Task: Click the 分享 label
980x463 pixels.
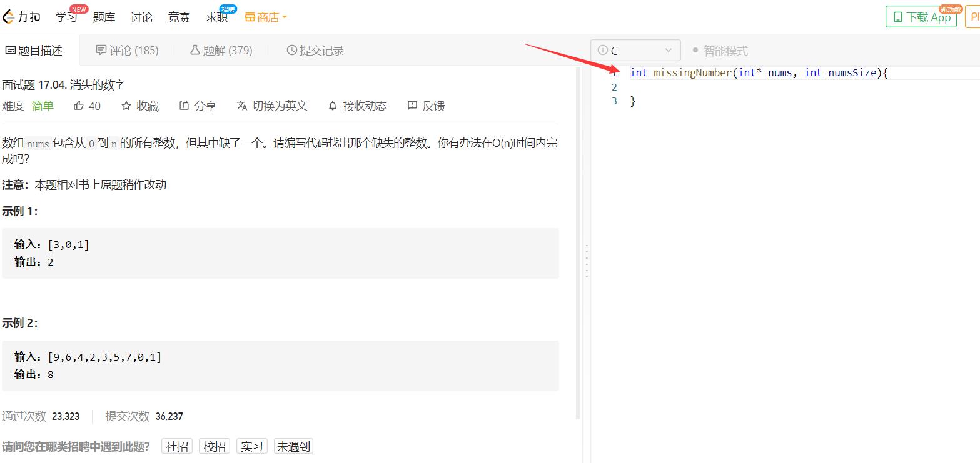Action: 205,106
